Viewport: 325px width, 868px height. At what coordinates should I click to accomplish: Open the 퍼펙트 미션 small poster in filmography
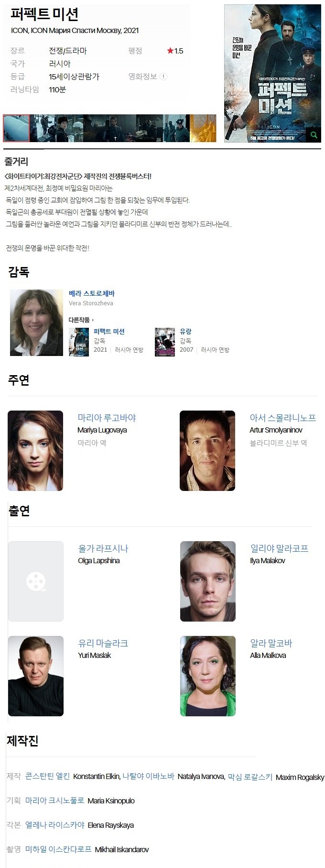pyautogui.click(x=79, y=342)
